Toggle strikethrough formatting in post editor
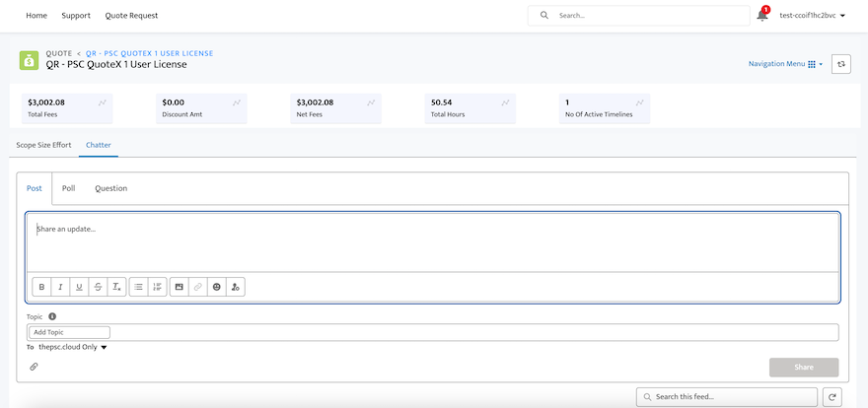This screenshot has width=868, height=408. (x=98, y=287)
